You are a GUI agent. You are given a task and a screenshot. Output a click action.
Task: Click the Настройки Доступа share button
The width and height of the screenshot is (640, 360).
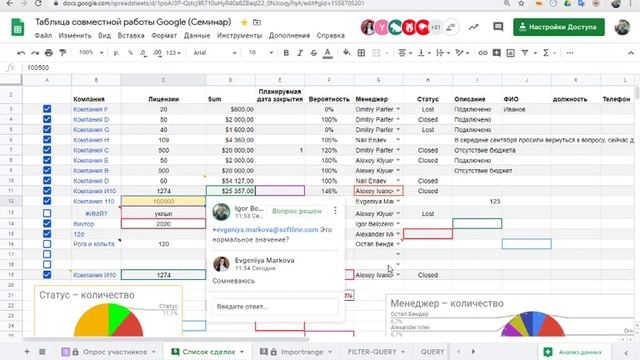pyautogui.click(x=559, y=27)
